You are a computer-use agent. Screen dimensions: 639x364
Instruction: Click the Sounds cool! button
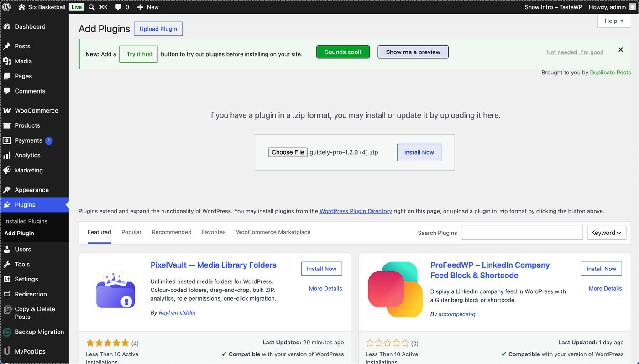click(x=343, y=52)
